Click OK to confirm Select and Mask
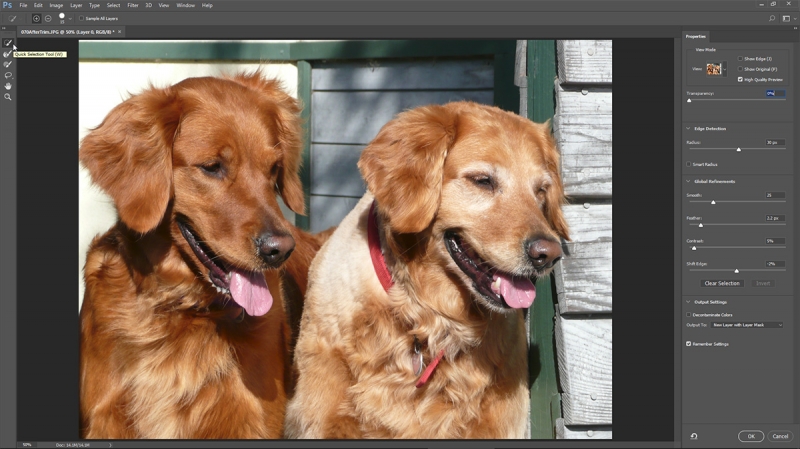 click(751, 436)
